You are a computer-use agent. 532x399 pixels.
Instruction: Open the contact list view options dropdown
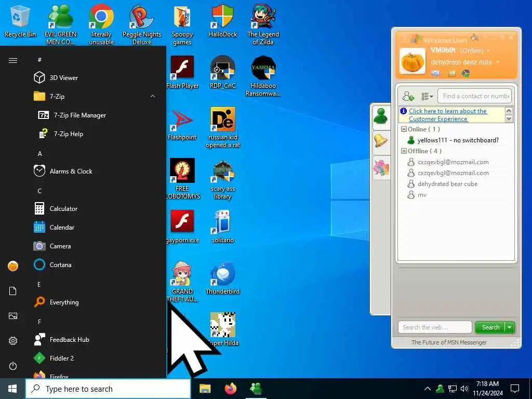[427, 97]
